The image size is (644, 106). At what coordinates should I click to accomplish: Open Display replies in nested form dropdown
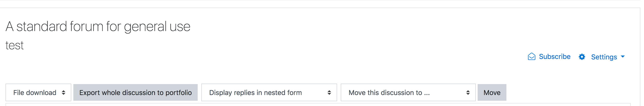pyautogui.click(x=269, y=93)
